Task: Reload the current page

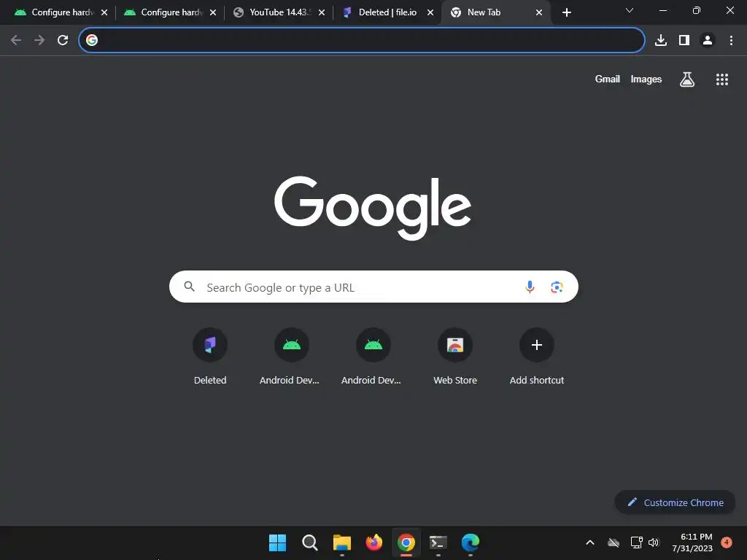Action: click(63, 40)
